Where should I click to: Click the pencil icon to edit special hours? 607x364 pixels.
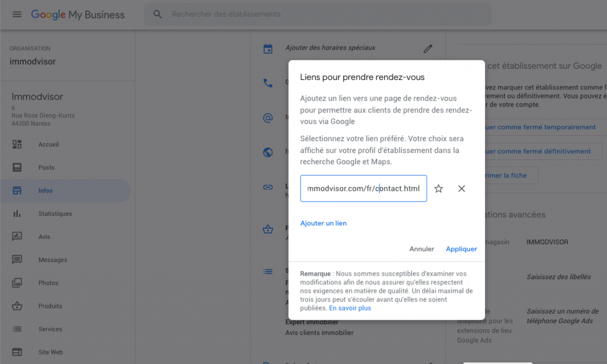tap(428, 48)
